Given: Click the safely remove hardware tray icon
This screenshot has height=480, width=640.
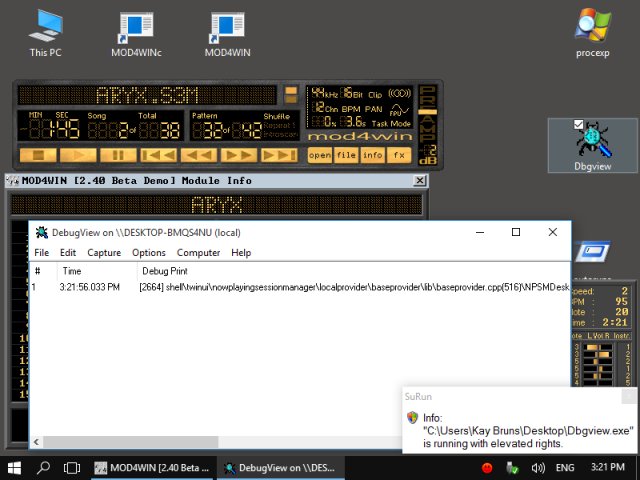Looking at the screenshot, I should (512, 468).
